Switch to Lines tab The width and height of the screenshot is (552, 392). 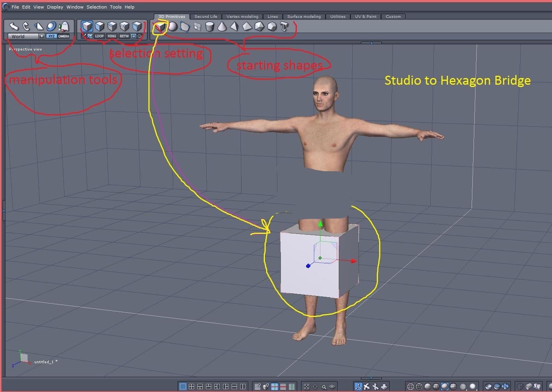point(273,16)
